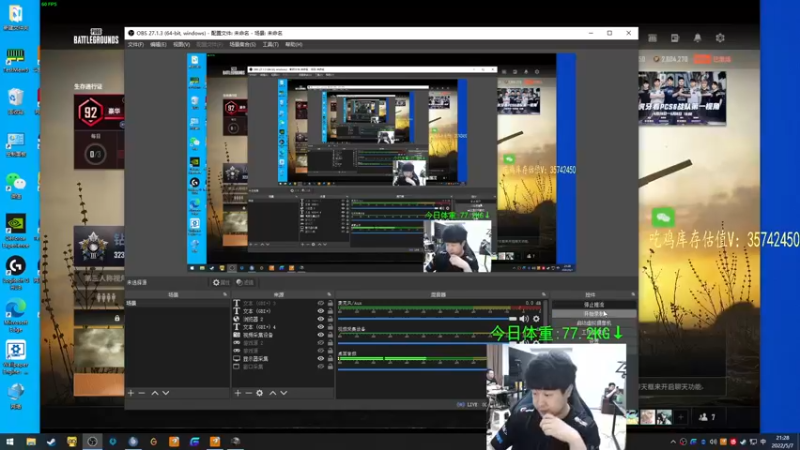Open the Recycle Bin desktop icon
The width and height of the screenshot is (800, 450).
point(16,101)
